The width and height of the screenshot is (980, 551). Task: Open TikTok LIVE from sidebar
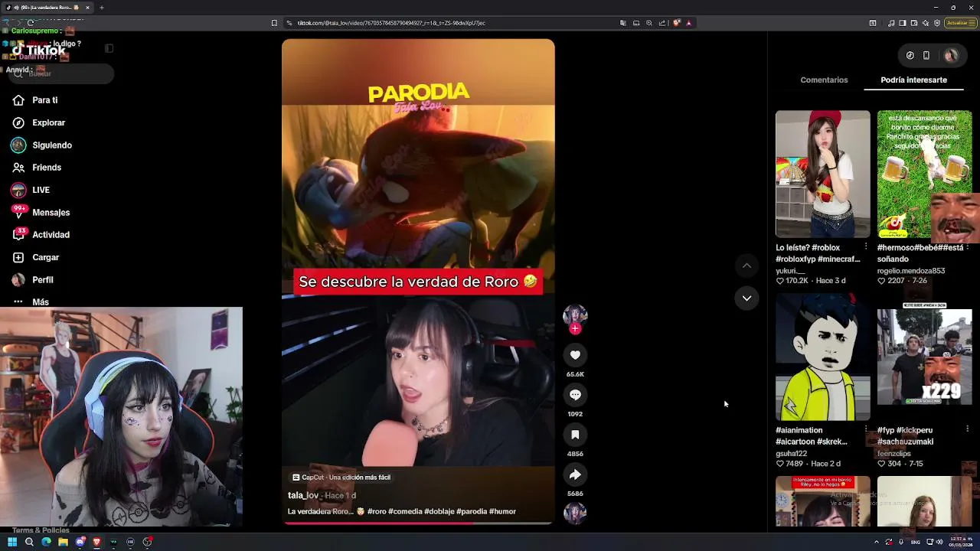(41, 190)
